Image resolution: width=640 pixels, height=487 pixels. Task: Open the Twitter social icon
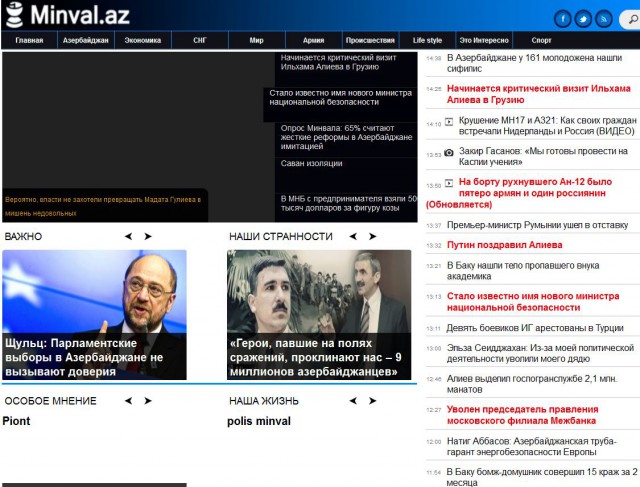pyautogui.click(x=583, y=19)
